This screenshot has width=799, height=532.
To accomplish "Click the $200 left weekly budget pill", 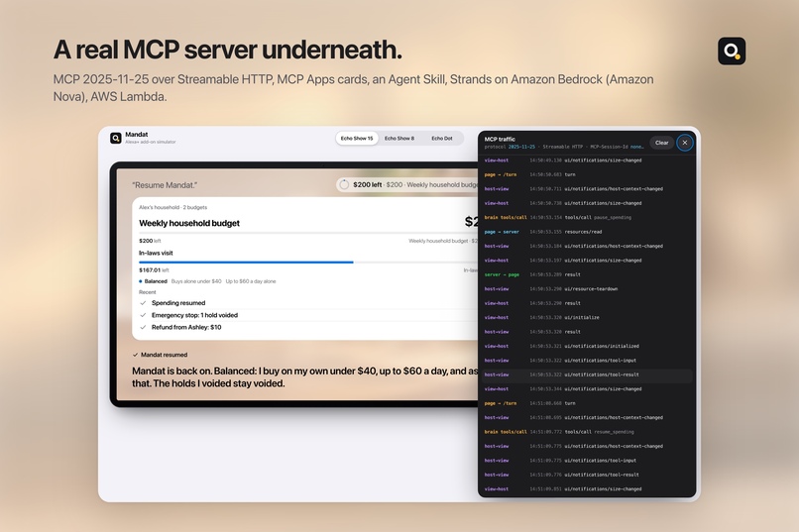I will pos(407,185).
